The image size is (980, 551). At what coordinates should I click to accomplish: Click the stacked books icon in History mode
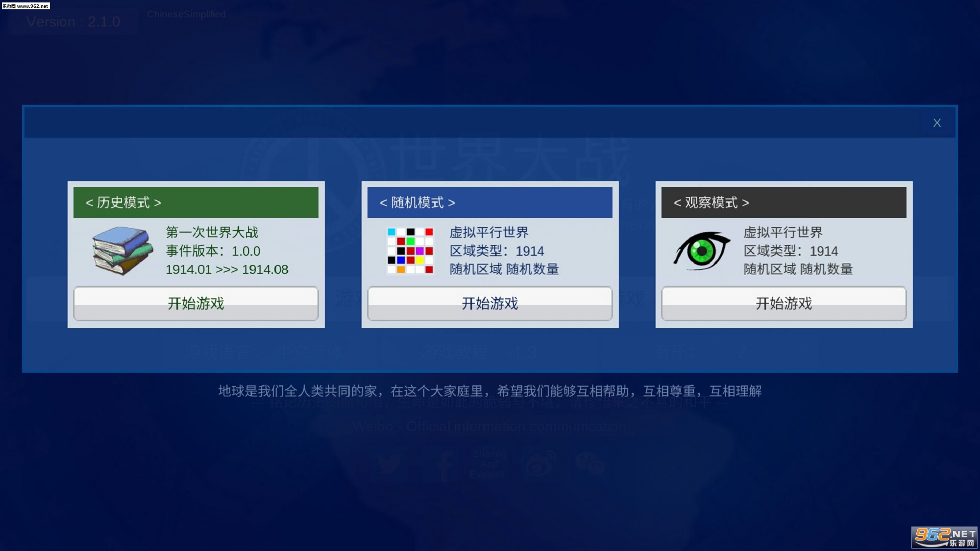[122, 250]
